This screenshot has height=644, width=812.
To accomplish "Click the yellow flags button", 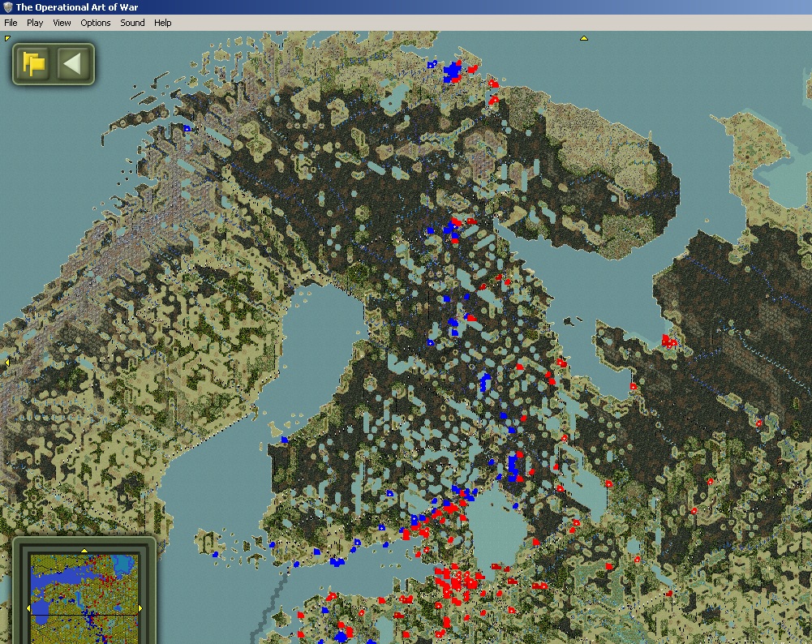I will tap(33, 64).
